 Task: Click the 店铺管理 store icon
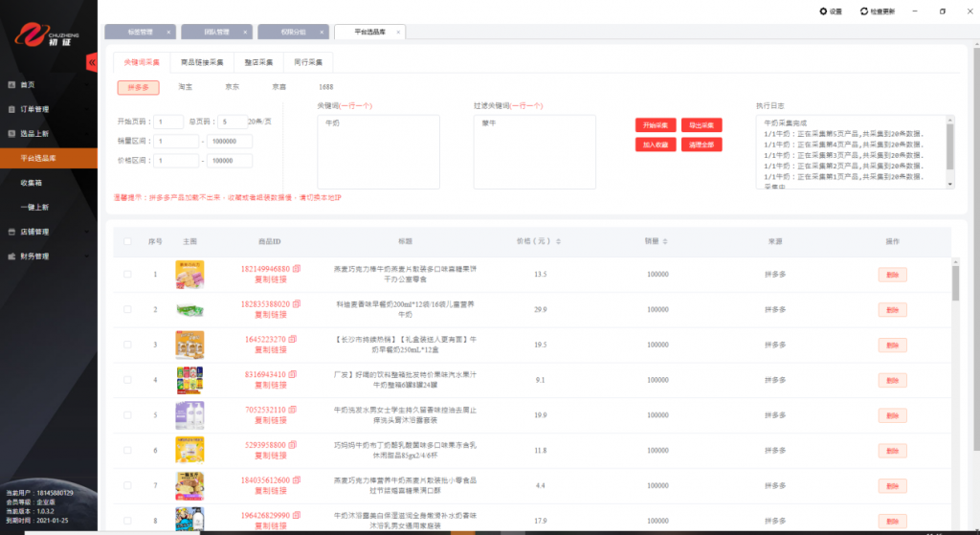(11, 232)
